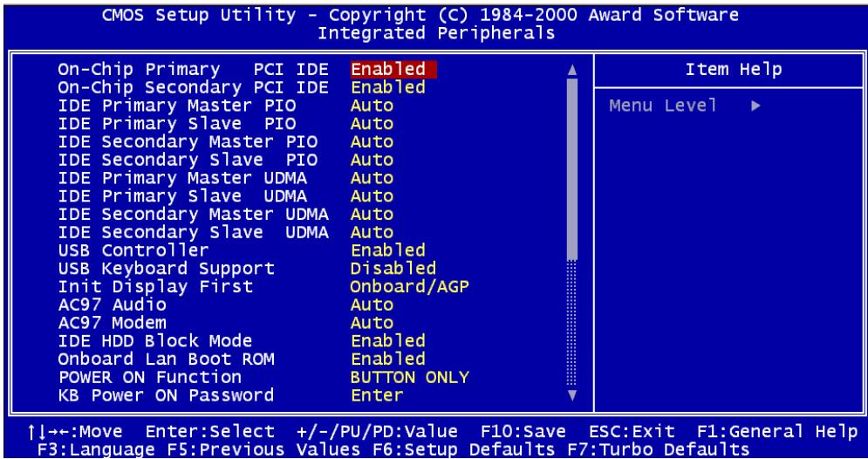This screenshot has width=868, height=459.
Task: Click the F6:Setup Defaults hint
Action: point(464,449)
